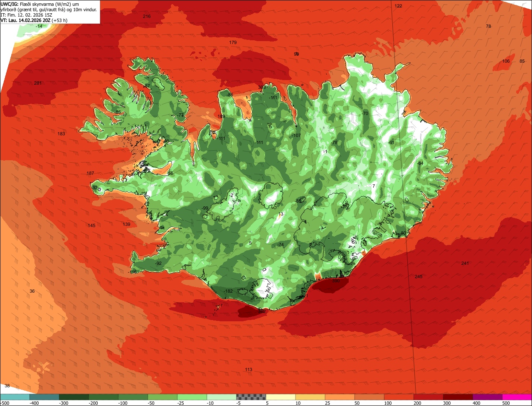Click the map value 189
This screenshot has height=406, width=532.
221,117
